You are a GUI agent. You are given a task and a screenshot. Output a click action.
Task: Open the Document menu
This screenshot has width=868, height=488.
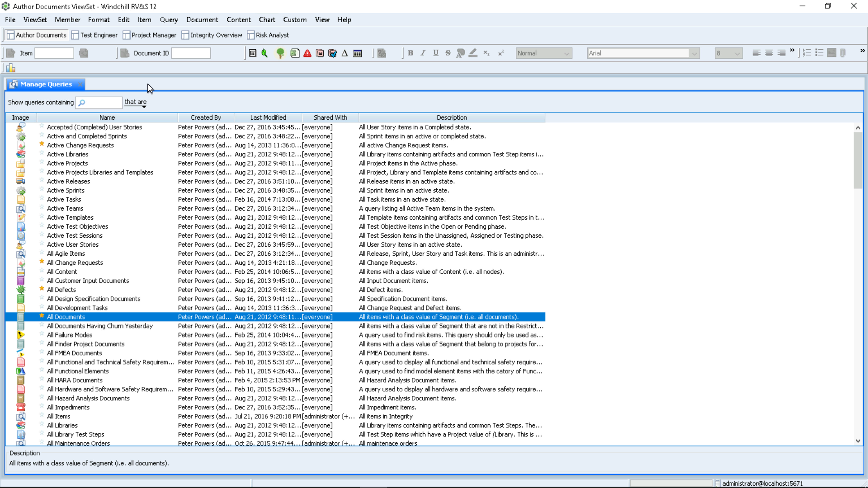(x=202, y=20)
